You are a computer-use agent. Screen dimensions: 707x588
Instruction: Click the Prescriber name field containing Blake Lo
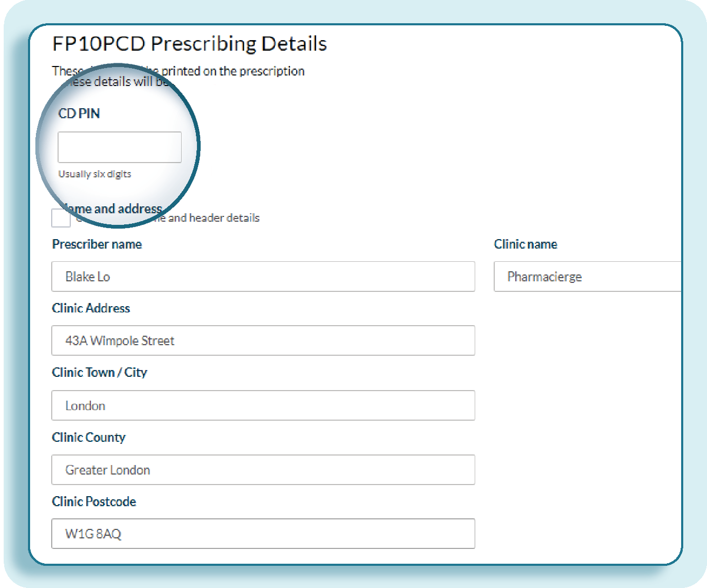coord(263,277)
